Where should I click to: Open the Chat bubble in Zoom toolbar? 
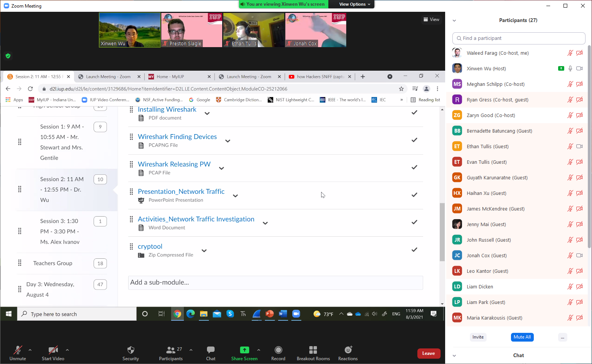pyautogui.click(x=211, y=350)
